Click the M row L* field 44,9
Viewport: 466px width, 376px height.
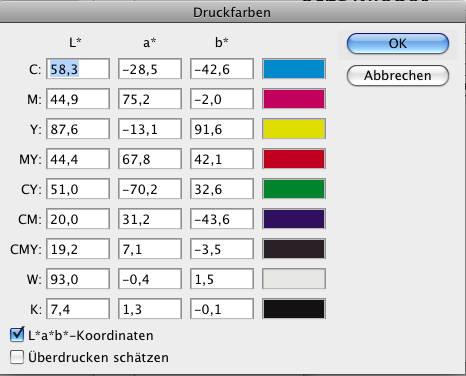click(78, 99)
